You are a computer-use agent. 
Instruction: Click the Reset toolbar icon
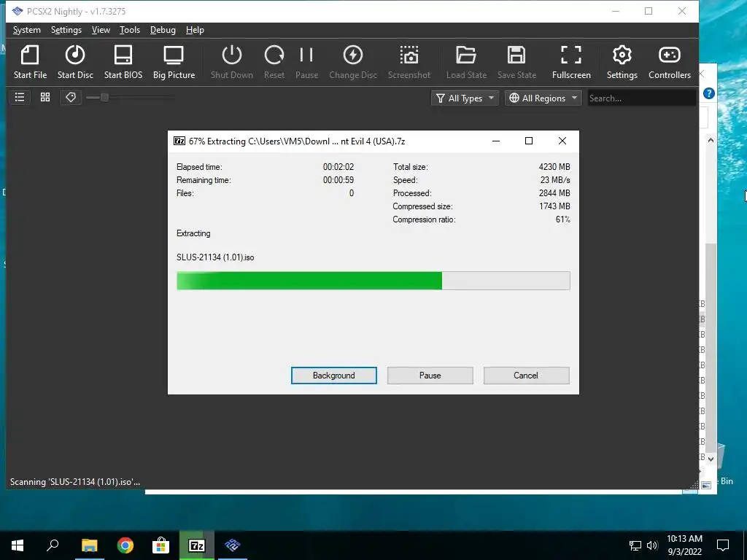tap(274, 62)
